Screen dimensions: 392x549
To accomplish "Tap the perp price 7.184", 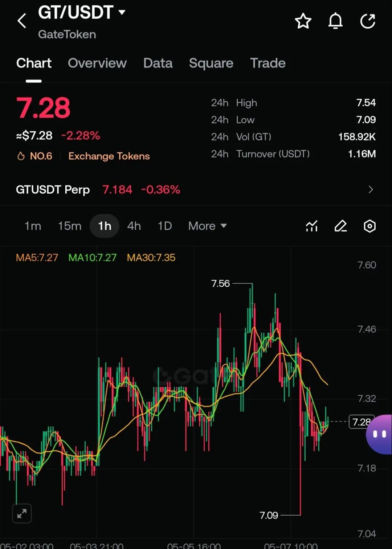I will (x=117, y=189).
